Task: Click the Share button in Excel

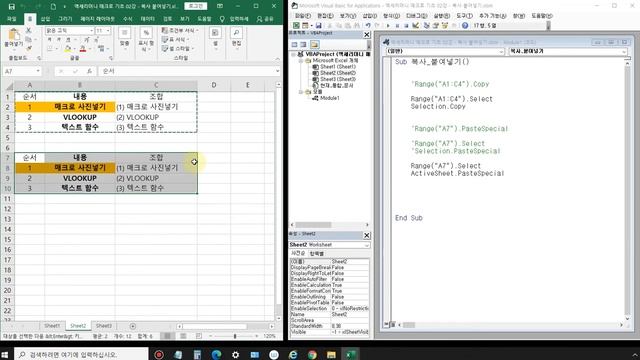Action: pos(265,19)
